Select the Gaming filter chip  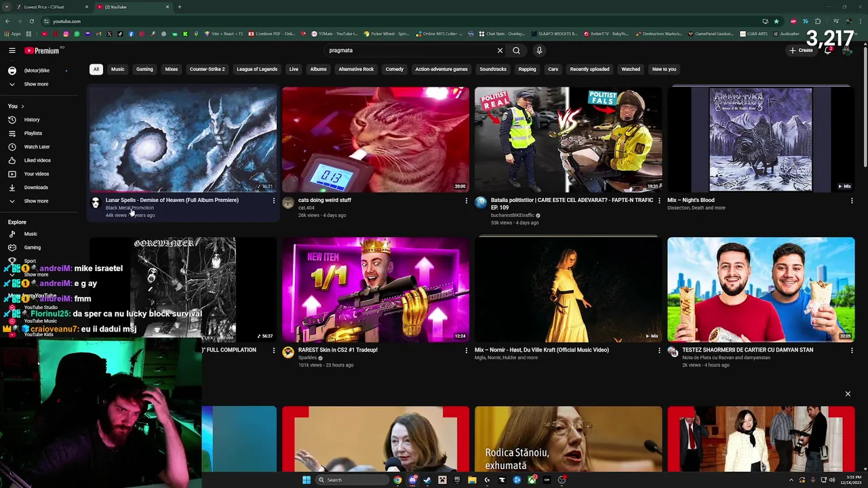(144, 69)
